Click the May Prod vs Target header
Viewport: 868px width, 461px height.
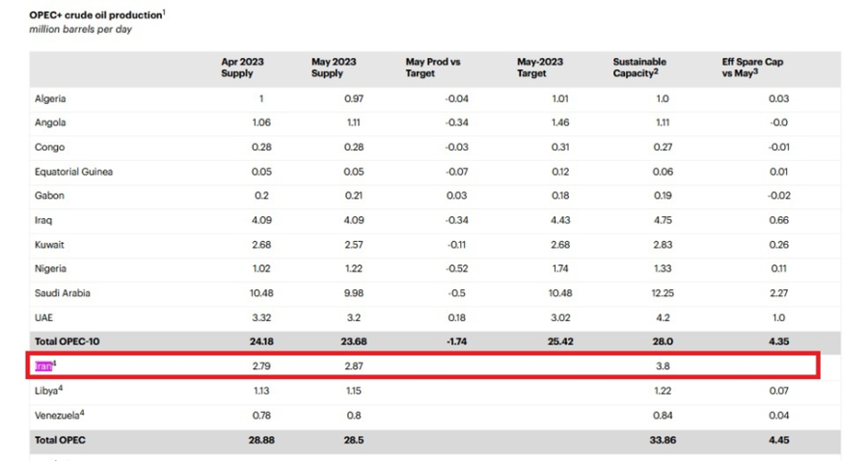pyautogui.click(x=433, y=68)
